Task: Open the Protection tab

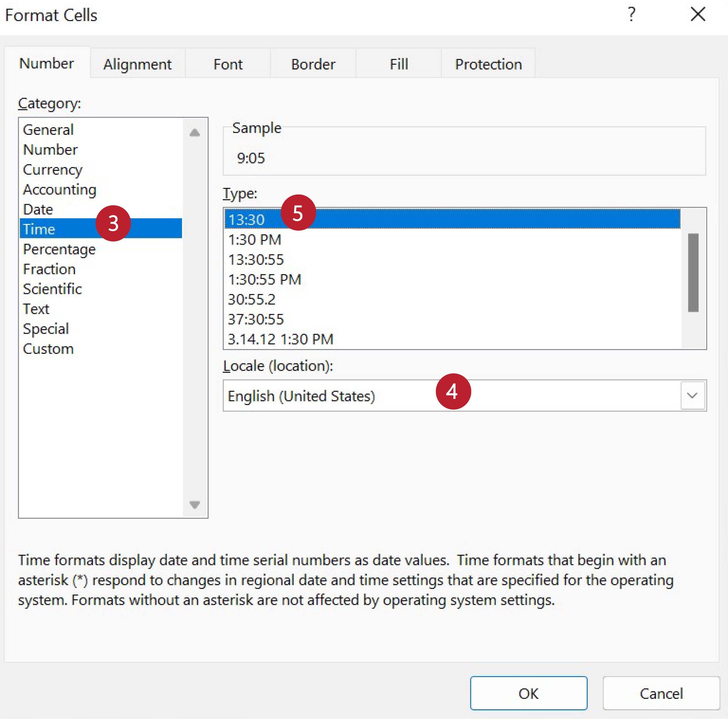Action: (488, 64)
